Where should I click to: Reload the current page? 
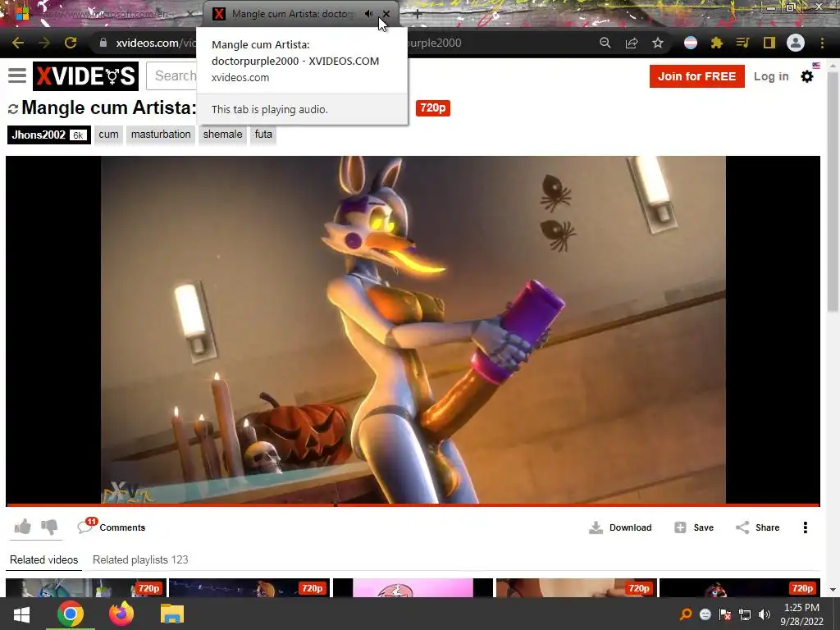(71, 43)
